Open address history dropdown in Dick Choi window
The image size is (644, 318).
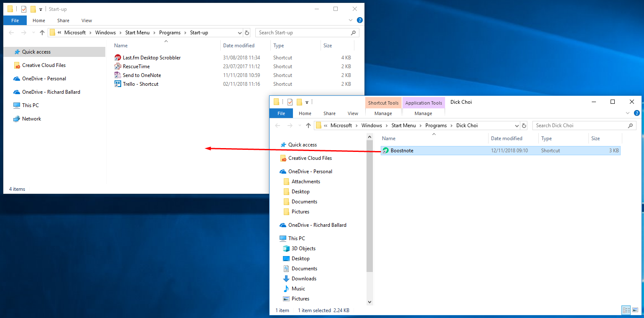517,126
